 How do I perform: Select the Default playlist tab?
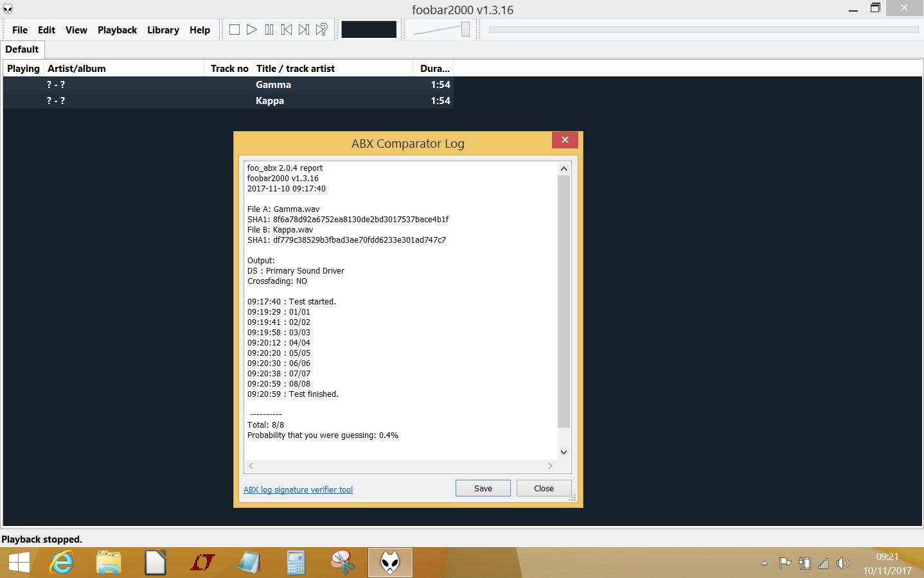coord(22,49)
